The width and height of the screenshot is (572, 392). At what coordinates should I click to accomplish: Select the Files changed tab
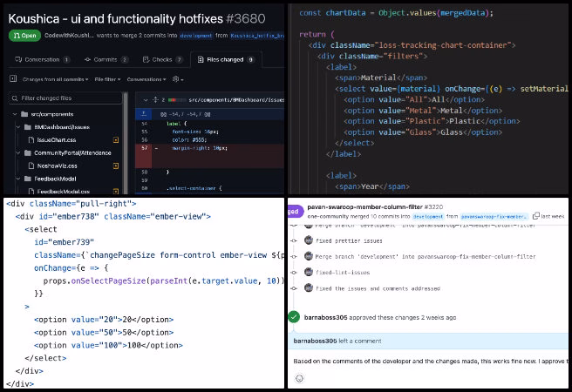click(226, 59)
